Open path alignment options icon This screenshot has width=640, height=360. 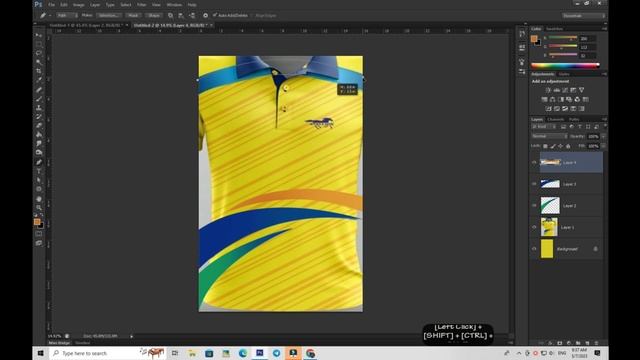[181, 16]
